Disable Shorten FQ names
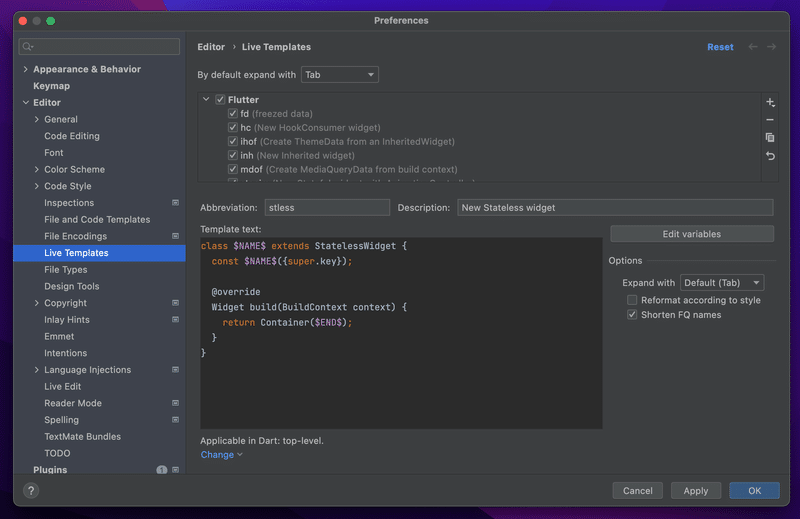The width and height of the screenshot is (800, 519). click(632, 315)
